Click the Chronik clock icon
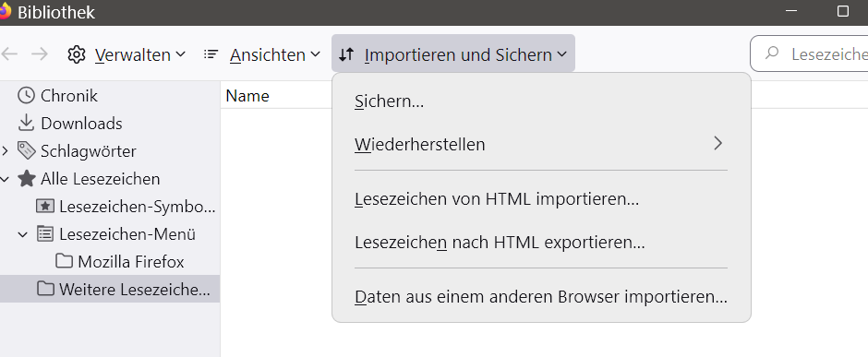Image resolution: width=868 pixels, height=357 pixels. [26, 96]
